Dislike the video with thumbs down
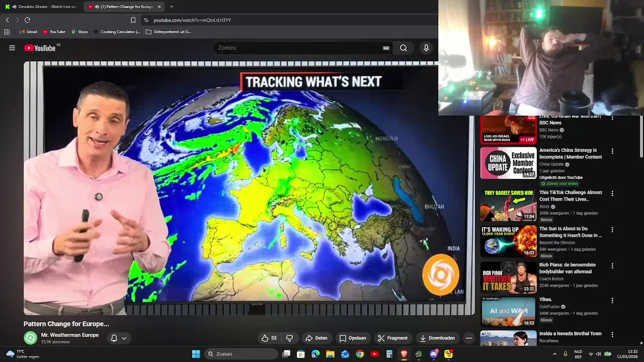The width and height of the screenshot is (644, 362). tap(289, 338)
